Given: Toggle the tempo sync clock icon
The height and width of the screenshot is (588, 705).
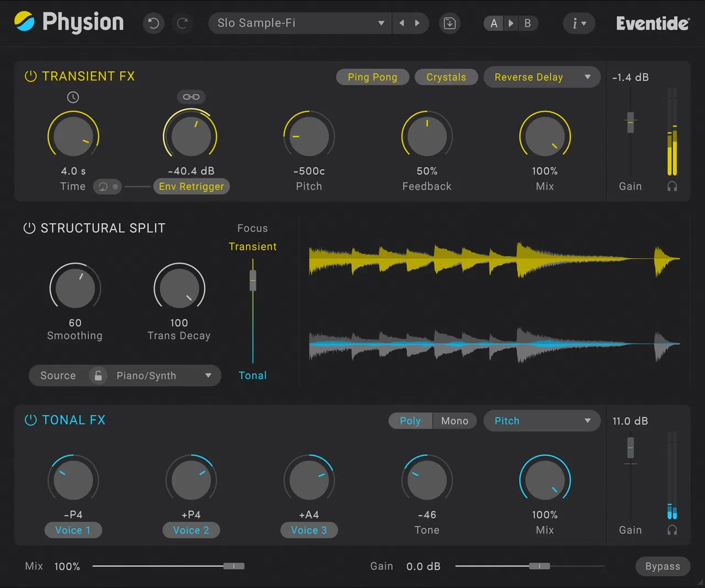Looking at the screenshot, I should [73, 97].
